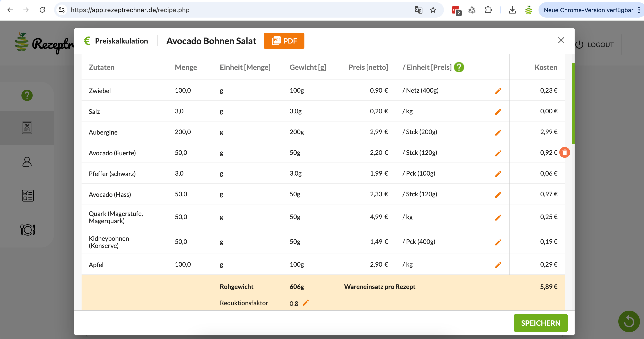
Task: Open the recipes sidebar icon
Action: [27, 128]
